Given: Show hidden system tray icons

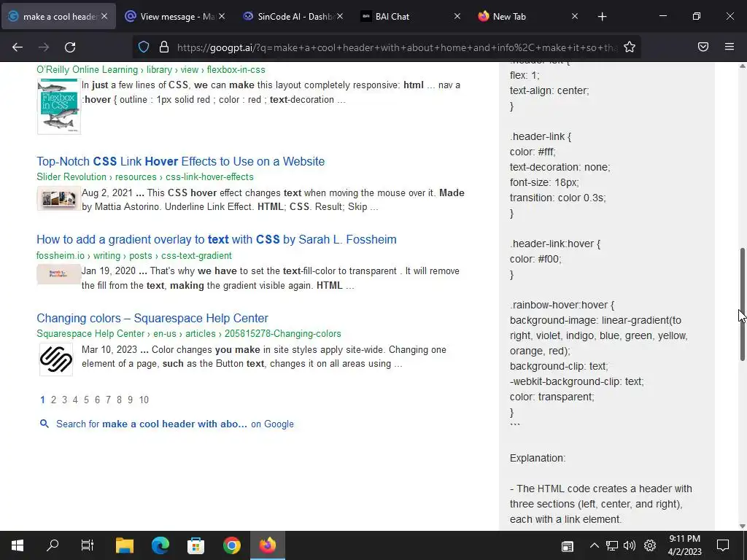Looking at the screenshot, I should pos(594,545).
